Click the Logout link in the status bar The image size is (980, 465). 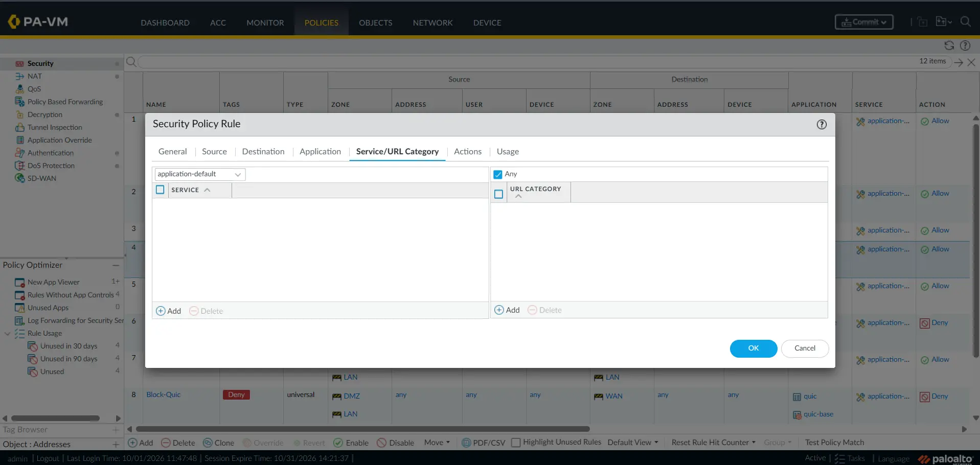point(48,458)
